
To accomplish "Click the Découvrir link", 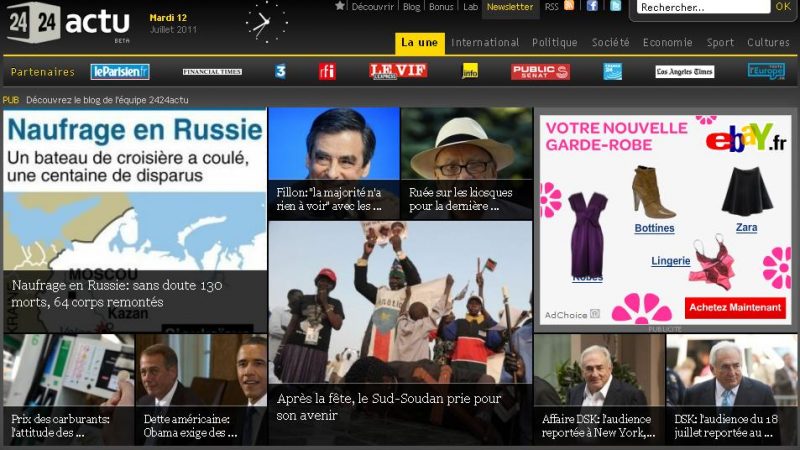I will click(372, 7).
